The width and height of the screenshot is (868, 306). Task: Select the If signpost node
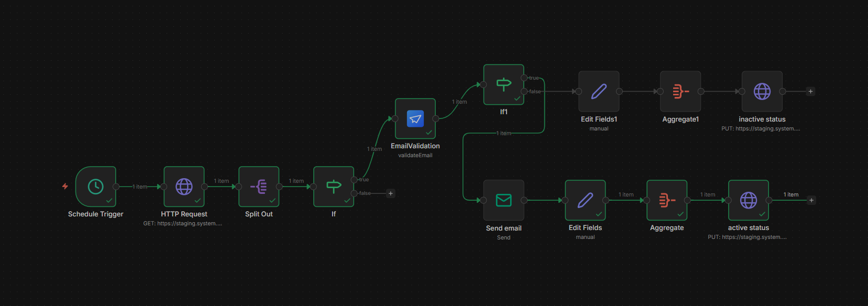click(334, 187)
